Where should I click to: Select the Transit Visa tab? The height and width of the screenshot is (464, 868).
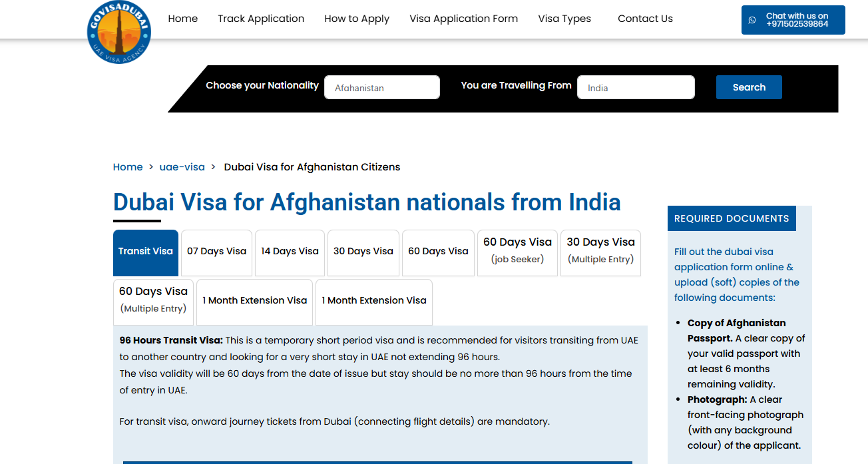146,252
